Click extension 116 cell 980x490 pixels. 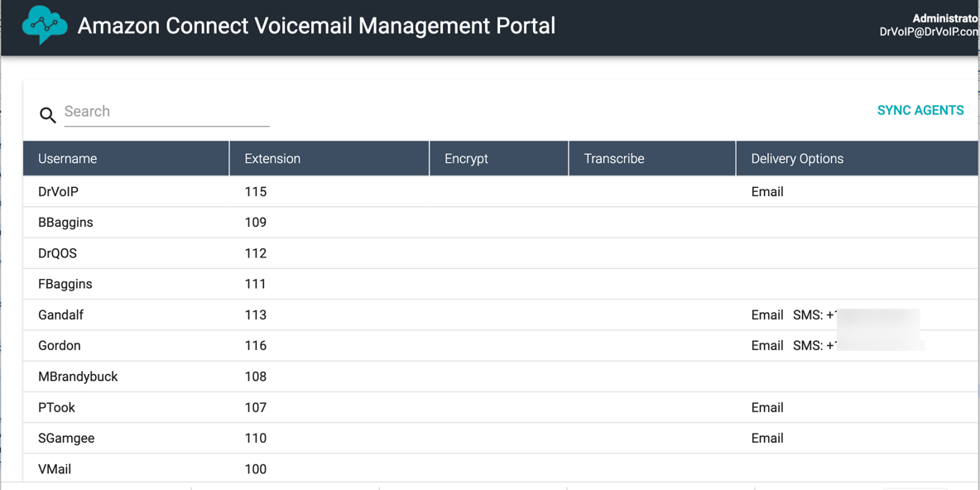[x=256, y=346]
